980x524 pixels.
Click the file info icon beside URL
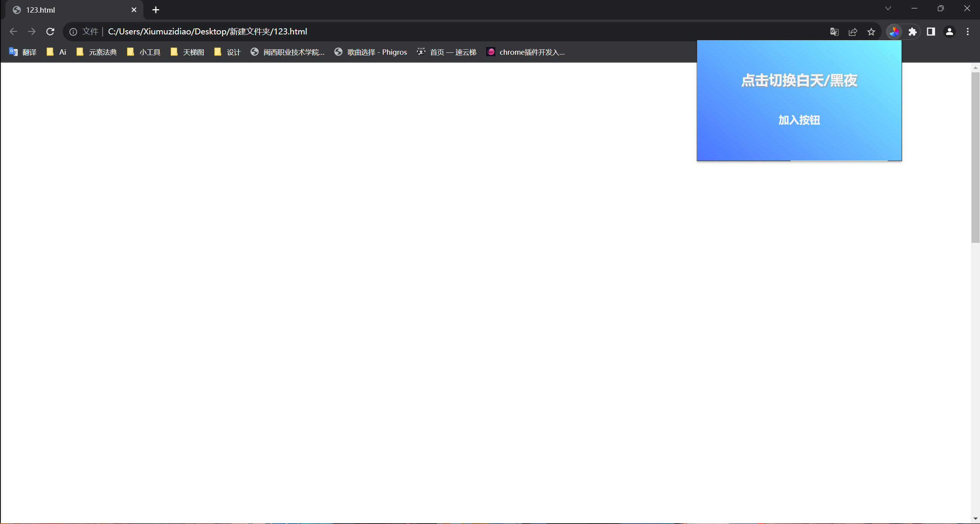(73, 32)
